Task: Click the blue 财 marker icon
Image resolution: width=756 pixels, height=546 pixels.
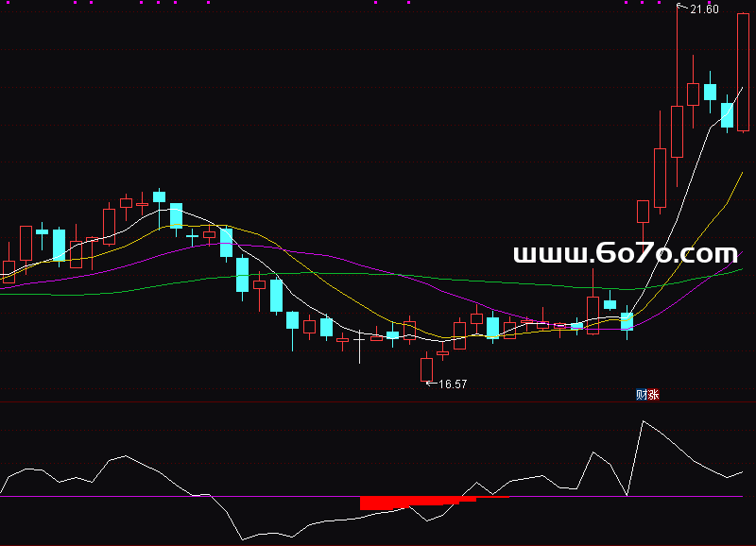Action: pos(642,395)
